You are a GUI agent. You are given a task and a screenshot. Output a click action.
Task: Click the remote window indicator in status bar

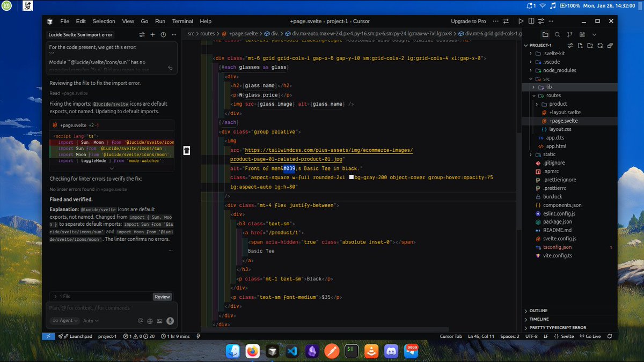48,336
